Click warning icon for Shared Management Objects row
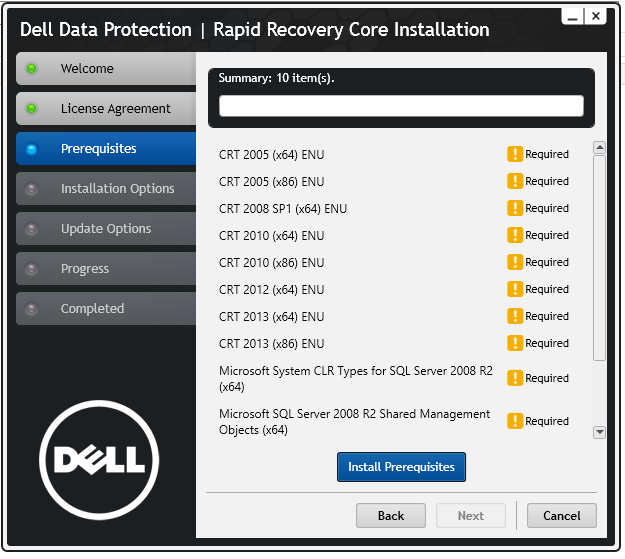The image size is (625, 559). tap(515, 421)
